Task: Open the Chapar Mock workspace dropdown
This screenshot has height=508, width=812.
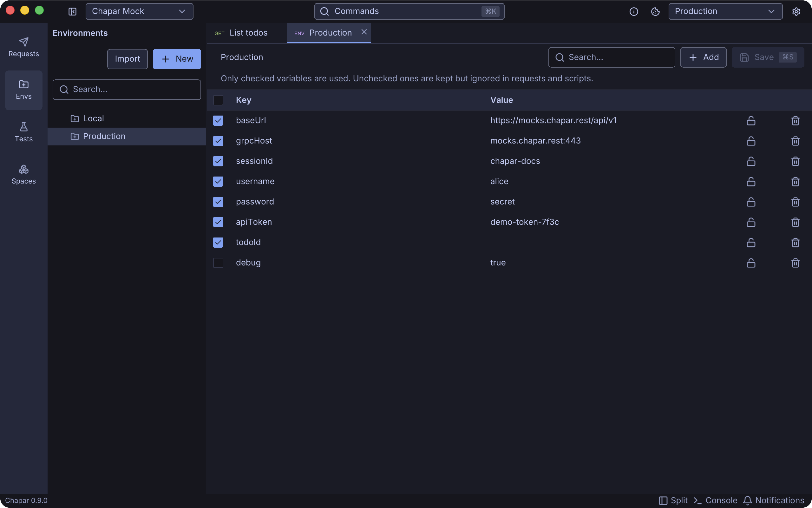Action: pyautogui.click(x=139, y=11)
